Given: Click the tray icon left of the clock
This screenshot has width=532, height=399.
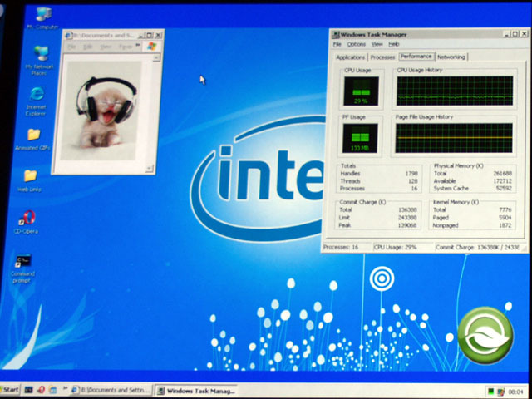Looking at the screenshot, I should pos(500,392).
